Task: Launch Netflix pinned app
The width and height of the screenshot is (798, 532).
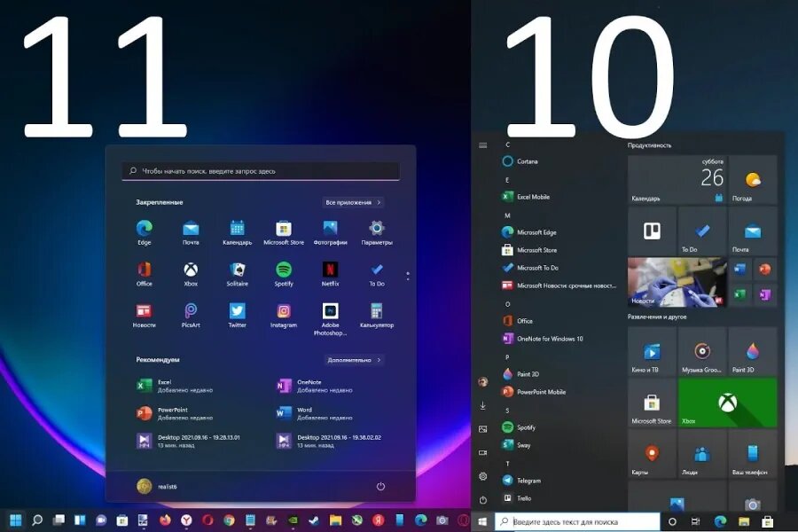Action: 331,274
